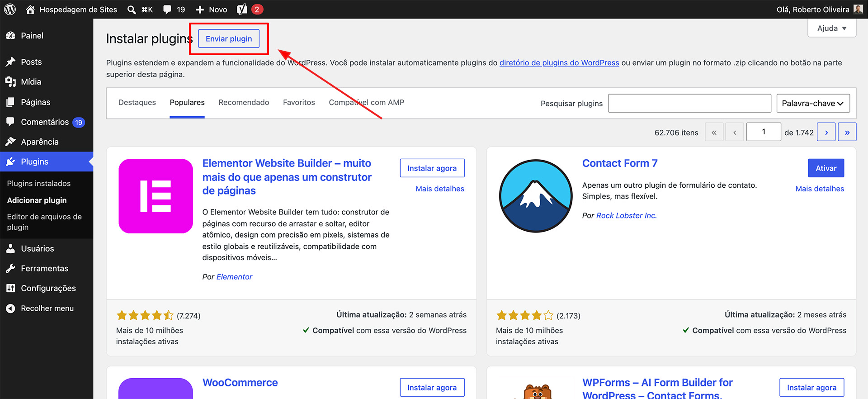
Task: Open the WordPress logo menu
Action: pyautogui.click(x=10, y=9)
